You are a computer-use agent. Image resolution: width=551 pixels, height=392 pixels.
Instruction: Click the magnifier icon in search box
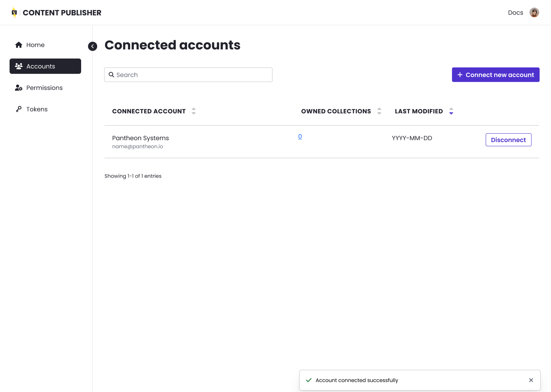(111, 75)
